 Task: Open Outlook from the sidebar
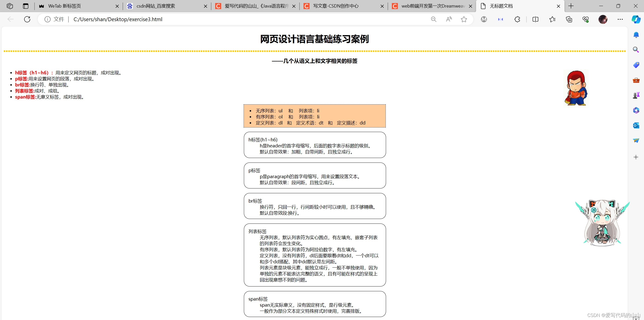coord(636,125)
